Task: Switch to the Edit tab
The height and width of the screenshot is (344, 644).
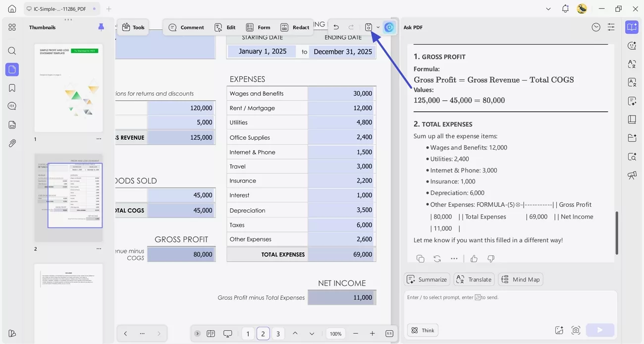Action: [x=225, y=27]
